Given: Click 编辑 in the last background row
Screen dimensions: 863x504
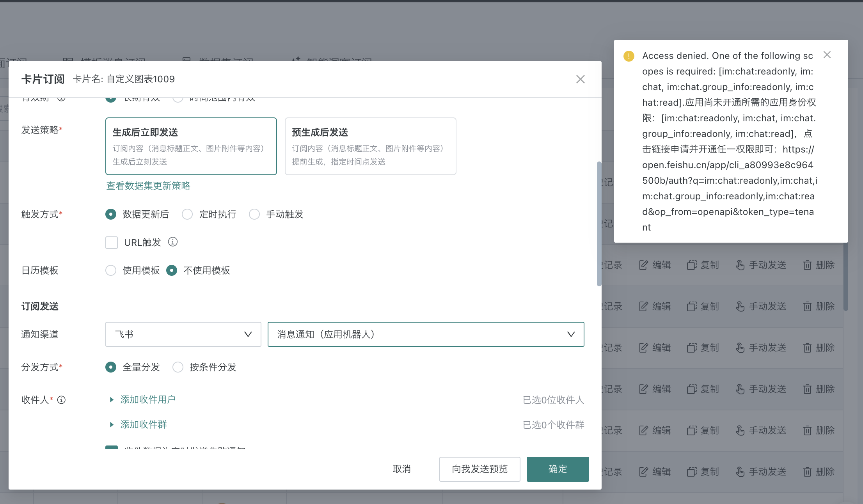Looking at the screenshot, I should click(655, 472).
